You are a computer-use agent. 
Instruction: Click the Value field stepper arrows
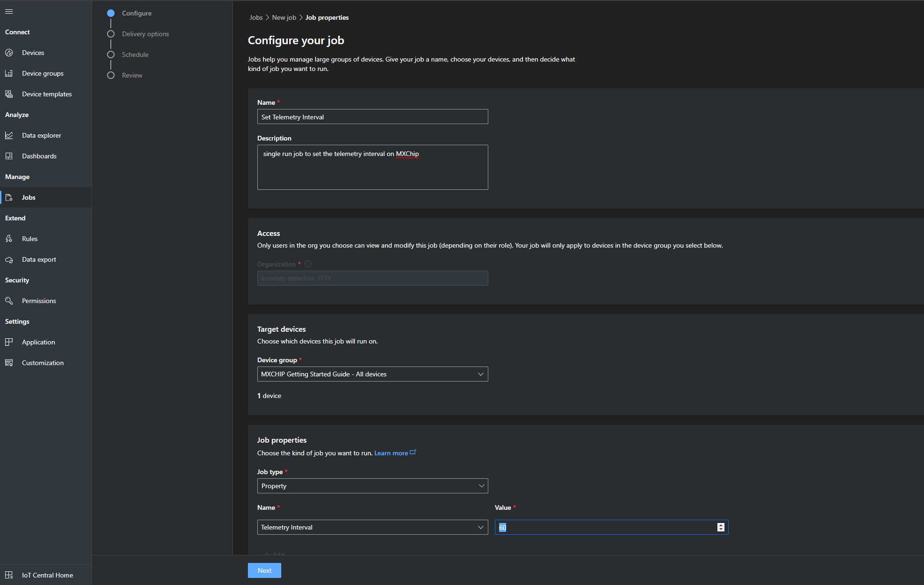[x=721, y=527]
